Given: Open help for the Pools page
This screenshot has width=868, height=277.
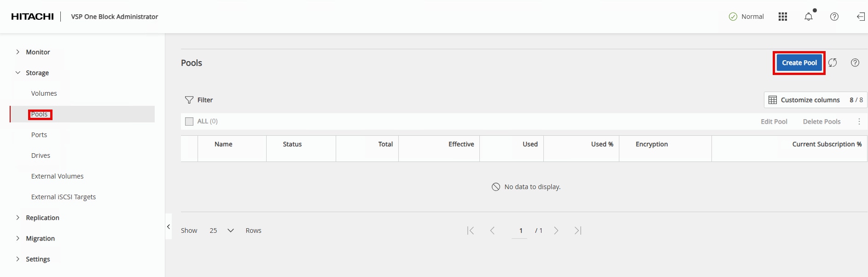Looking at the screenshot, I should [x=855, y=63].
